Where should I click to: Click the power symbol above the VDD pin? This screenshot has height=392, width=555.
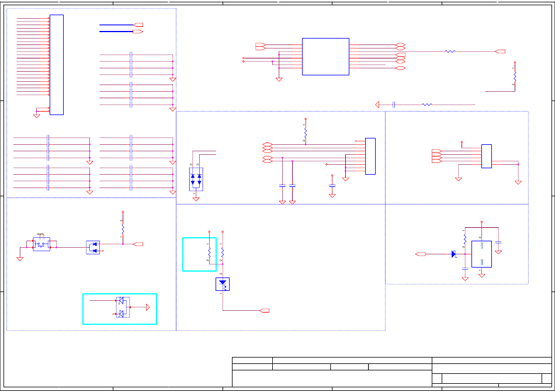(x=482, y=222)
